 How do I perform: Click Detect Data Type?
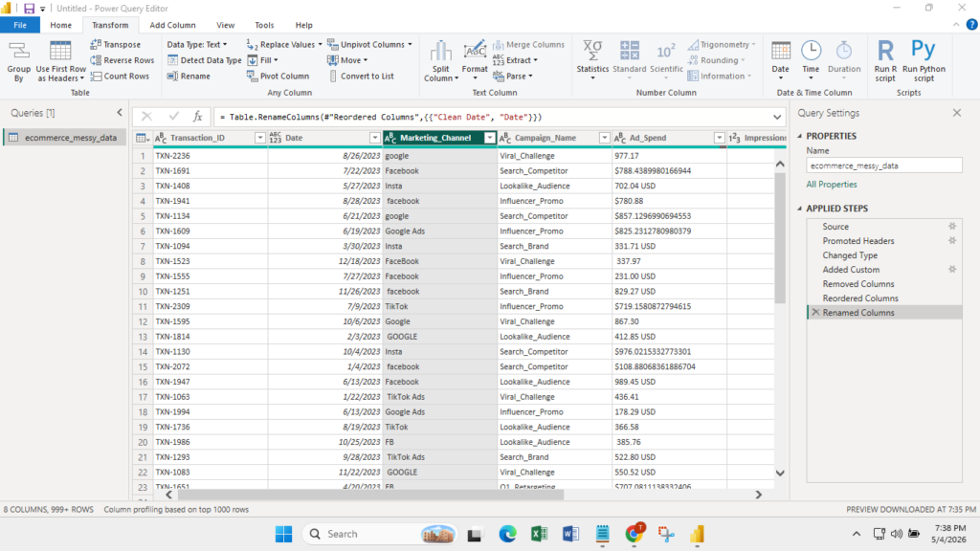tap(205, 60)
